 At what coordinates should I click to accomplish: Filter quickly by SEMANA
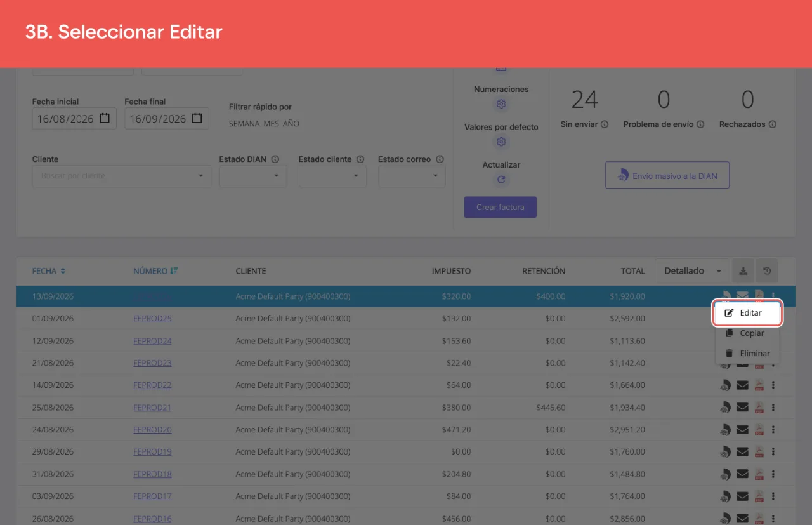point(244,124)
